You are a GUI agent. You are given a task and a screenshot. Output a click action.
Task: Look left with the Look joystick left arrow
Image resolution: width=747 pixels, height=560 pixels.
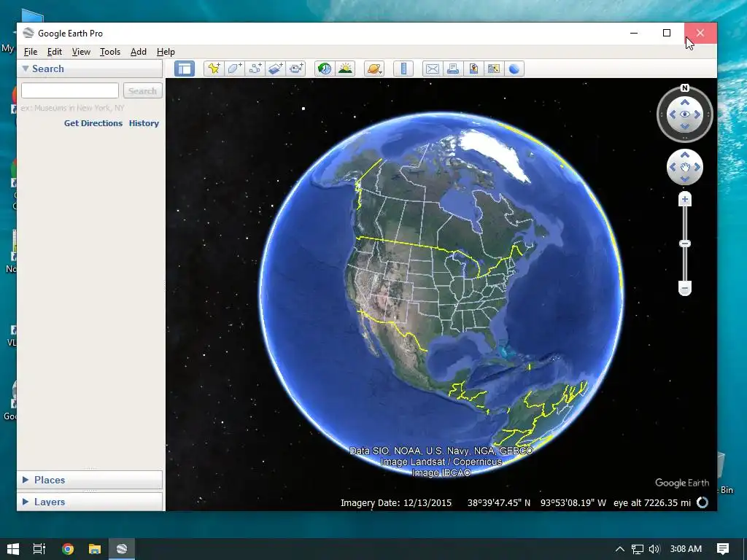tap(672, 114)
